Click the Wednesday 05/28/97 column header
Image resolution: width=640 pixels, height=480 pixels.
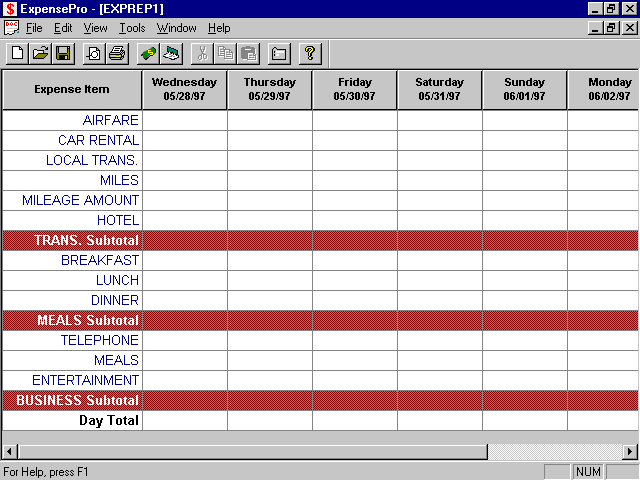click(x=184, y=89)
